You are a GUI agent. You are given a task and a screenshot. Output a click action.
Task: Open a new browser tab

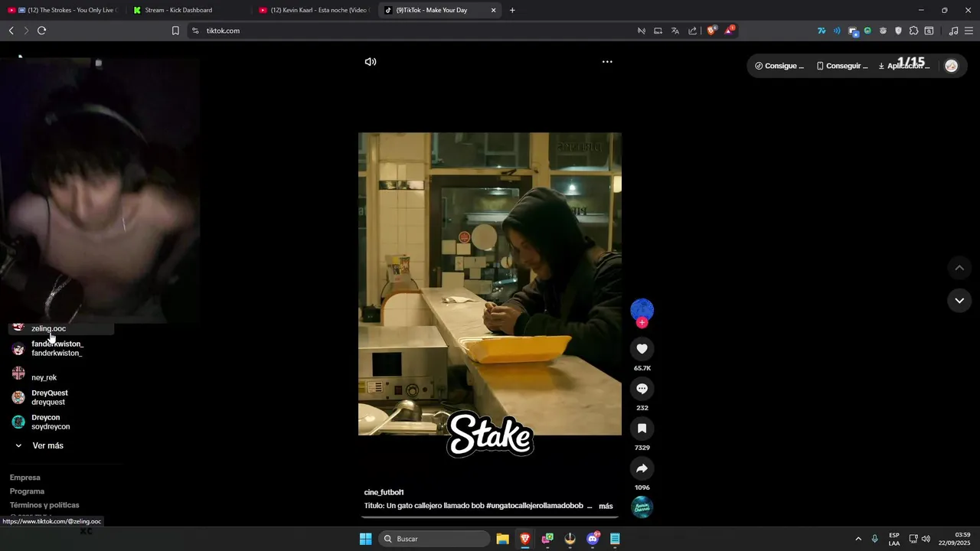512,10
